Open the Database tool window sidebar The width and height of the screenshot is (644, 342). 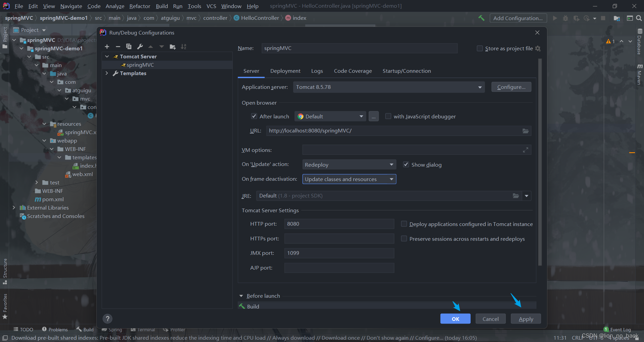[x=640, y=42]
